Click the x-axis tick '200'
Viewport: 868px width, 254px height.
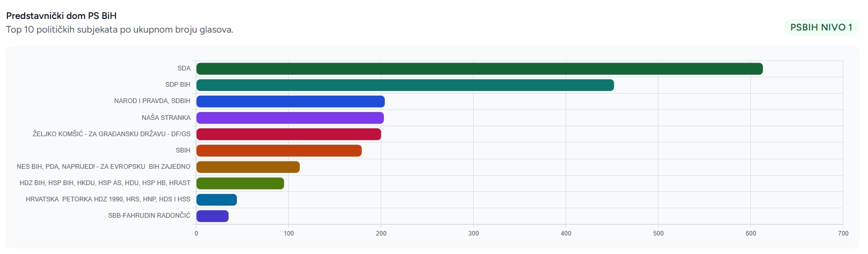pyautogui.click(x=381, y=233)
